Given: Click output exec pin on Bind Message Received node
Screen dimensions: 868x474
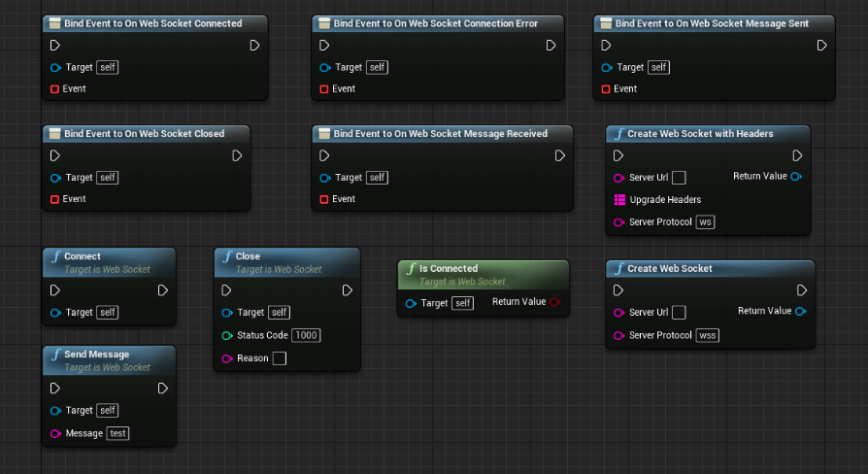Looking at the screenshot, I should [x=559, y=155].
